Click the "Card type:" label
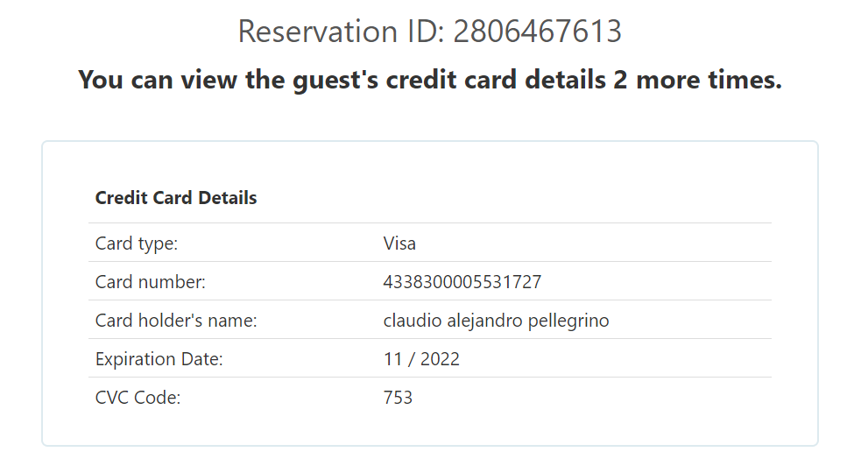The height and width of the screenshot is (466, 868). click(x=137, y=243)
